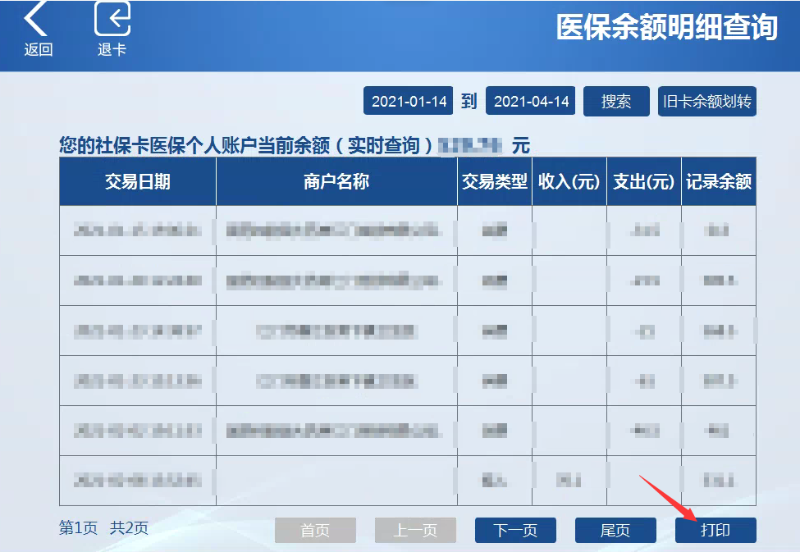Click the 上一页 previous page button

415,530
